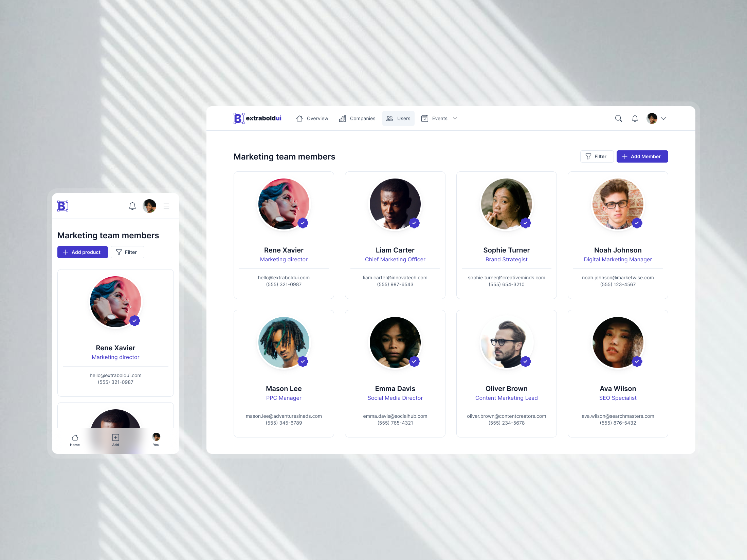Switch to the Companies nav item
747x560 pixels.
357,118
